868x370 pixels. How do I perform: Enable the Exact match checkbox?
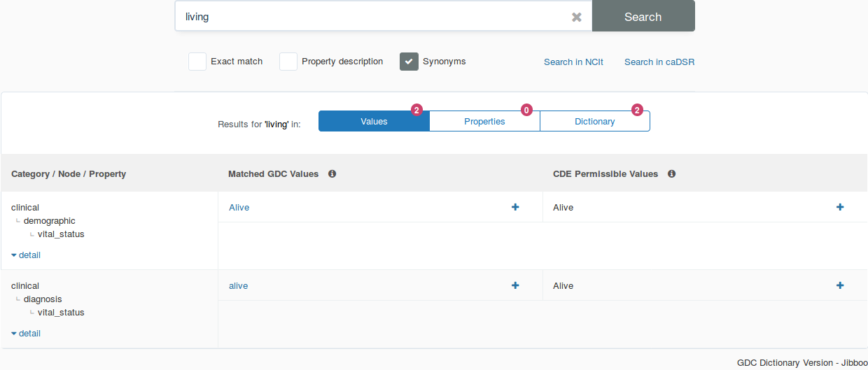(x=197, y=62)
